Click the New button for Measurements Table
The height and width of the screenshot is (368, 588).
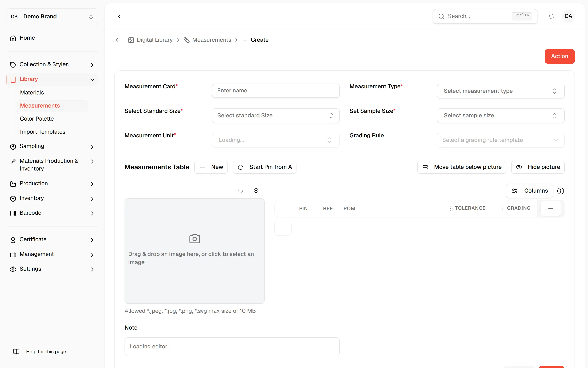pyautogui.click(x=211, y=167)
